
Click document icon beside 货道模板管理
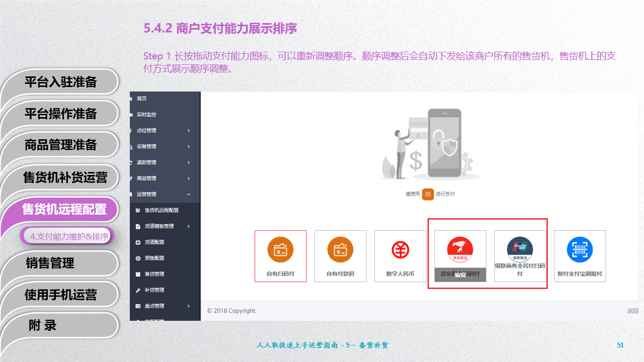click(x=138, y=226)
